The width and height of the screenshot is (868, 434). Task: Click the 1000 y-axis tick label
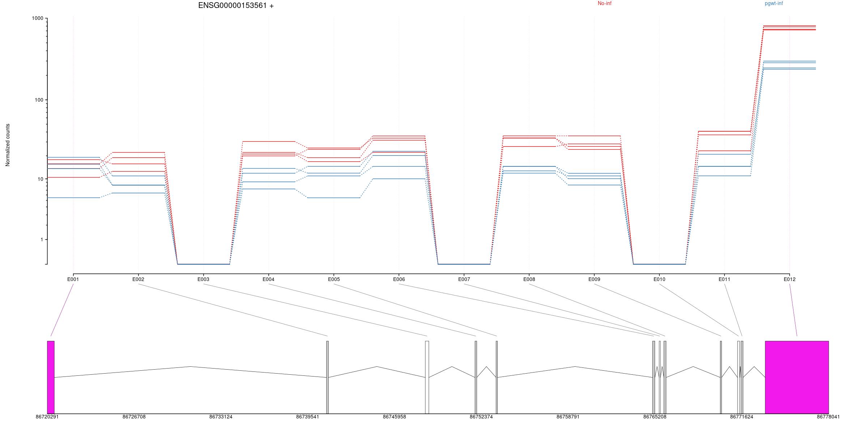pyautogui.click(x=38, y=18)
